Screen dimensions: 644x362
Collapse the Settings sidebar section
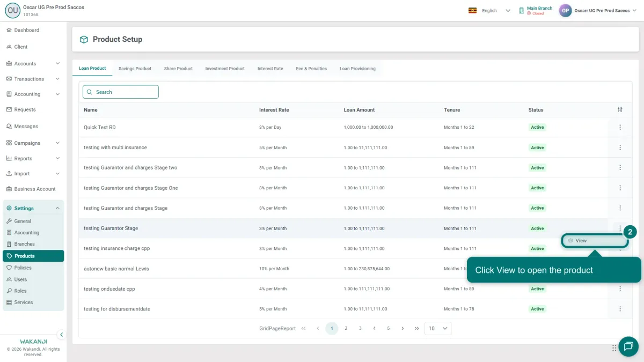[x=32, y=208]
